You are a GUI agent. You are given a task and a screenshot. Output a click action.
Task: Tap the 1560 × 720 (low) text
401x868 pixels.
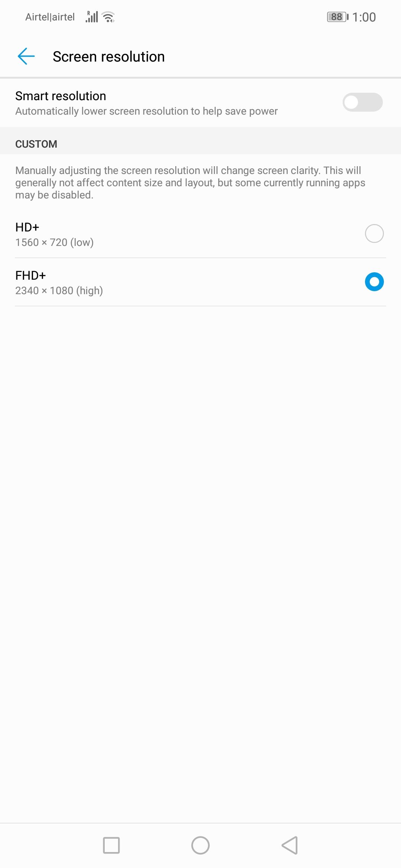pyautogui.click(x=54, y=242)
